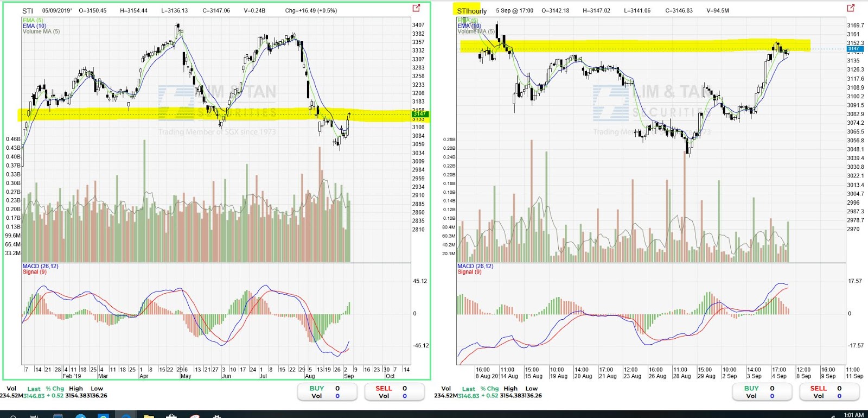Viewport: 868px width, 418px height.
Task: Click SELL button under STI daily chart
Action: pos(394,392)
